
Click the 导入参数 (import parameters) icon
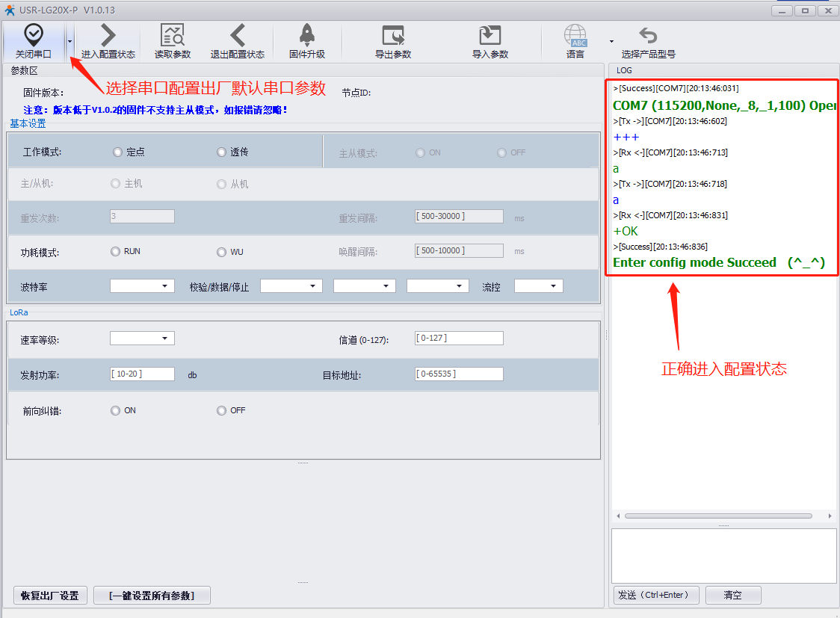490,35
